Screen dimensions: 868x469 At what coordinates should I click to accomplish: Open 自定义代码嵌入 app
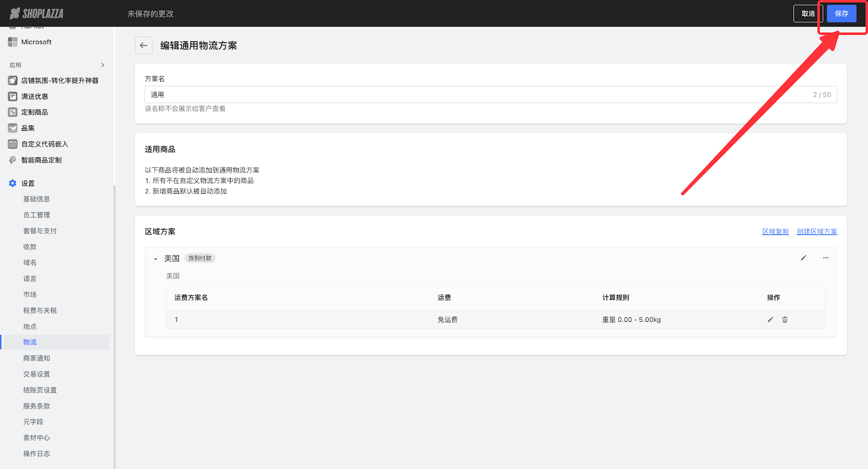(x=44, y=144)
